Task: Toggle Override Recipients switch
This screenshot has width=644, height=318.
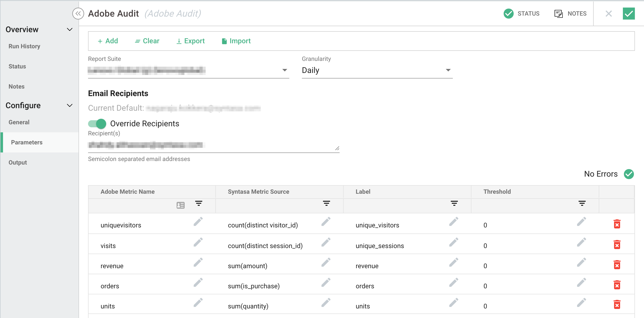Action: [x=97, y=124]
